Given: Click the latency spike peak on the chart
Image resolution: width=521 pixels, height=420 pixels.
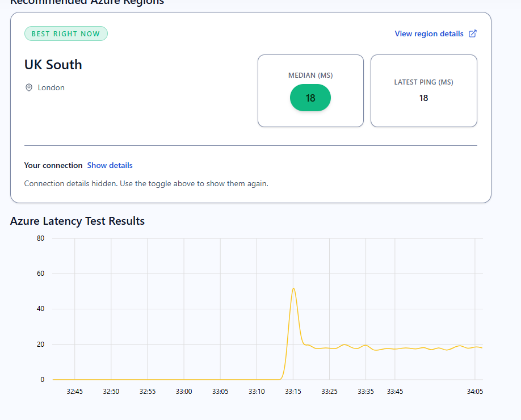Looking at the screenshot, I should [x=293, y=288].
